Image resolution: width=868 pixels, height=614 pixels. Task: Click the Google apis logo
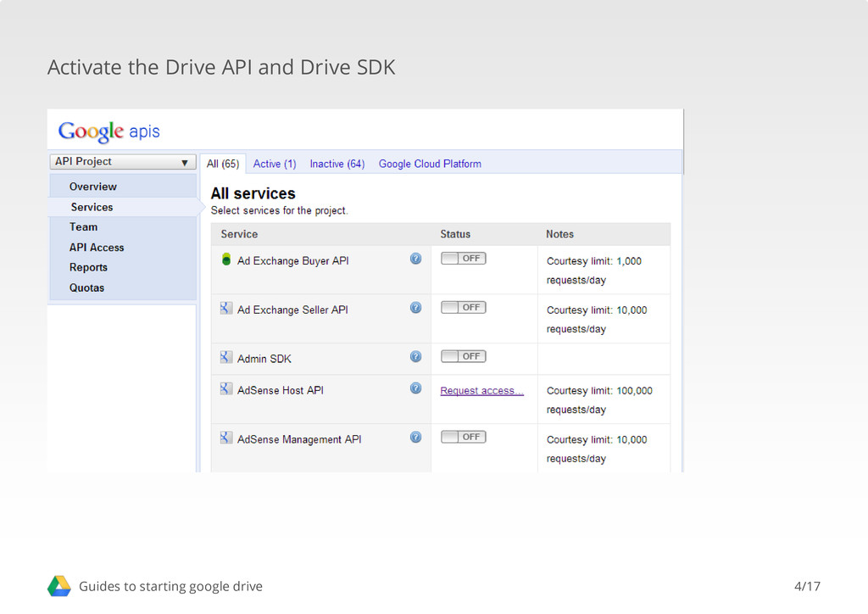tap(108, 131)
